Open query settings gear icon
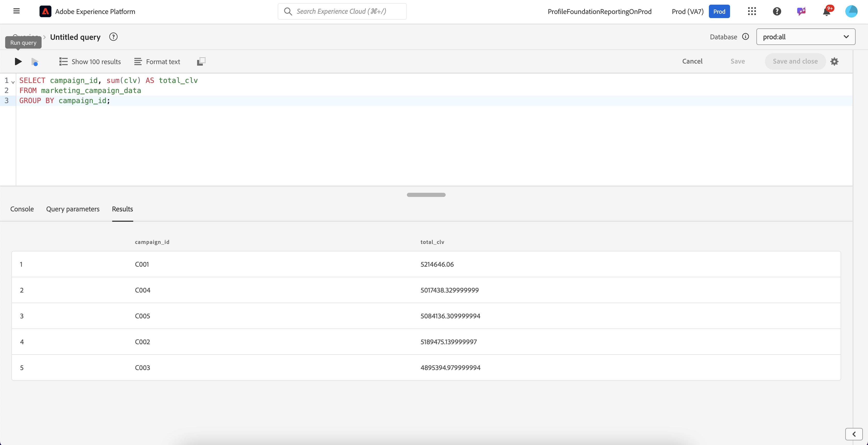 [x=834, y=61]
